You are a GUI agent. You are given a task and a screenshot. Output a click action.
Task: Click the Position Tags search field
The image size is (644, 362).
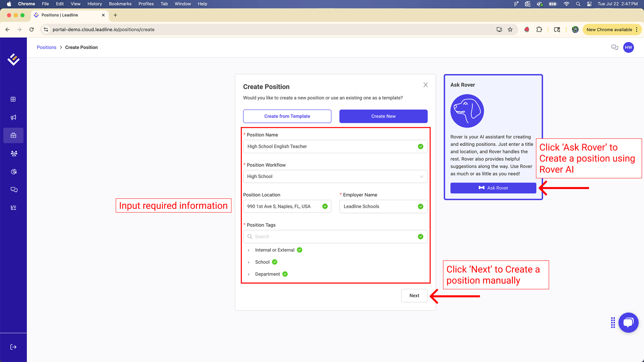tap(335, 237)
